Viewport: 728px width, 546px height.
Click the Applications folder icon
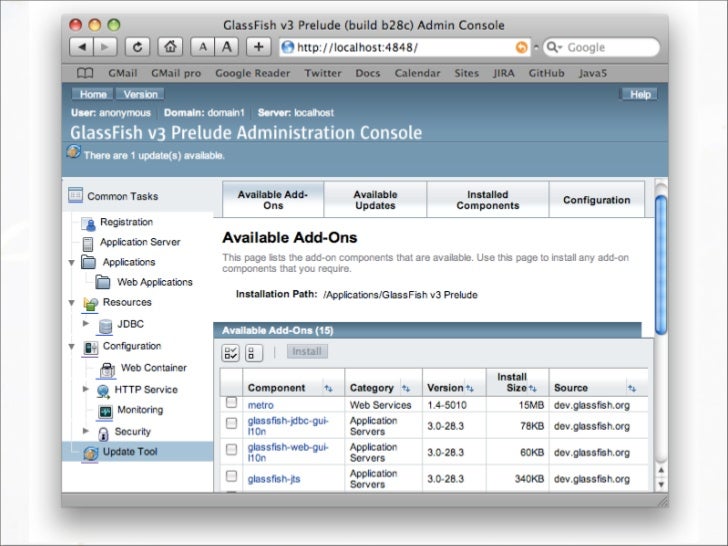click(x=88, y=262)
